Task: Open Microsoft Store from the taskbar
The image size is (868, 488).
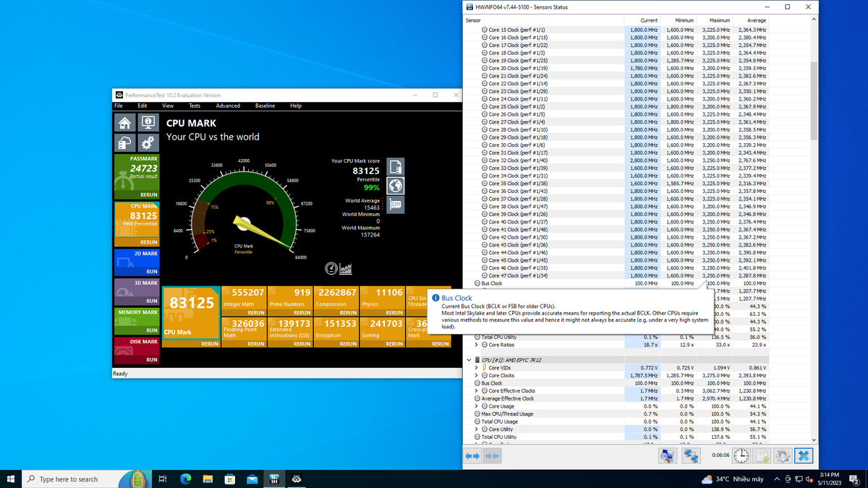Action: [x=229, y=479]
